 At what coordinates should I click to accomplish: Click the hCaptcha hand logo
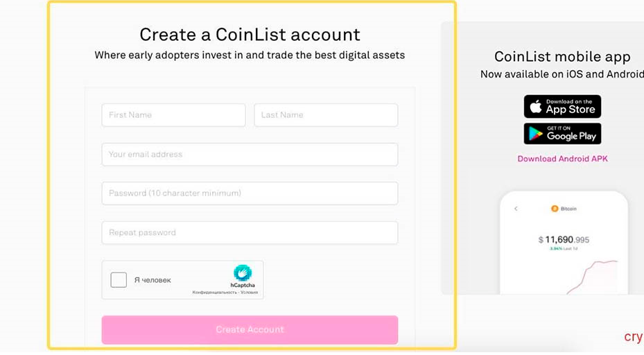coord(243,272)
